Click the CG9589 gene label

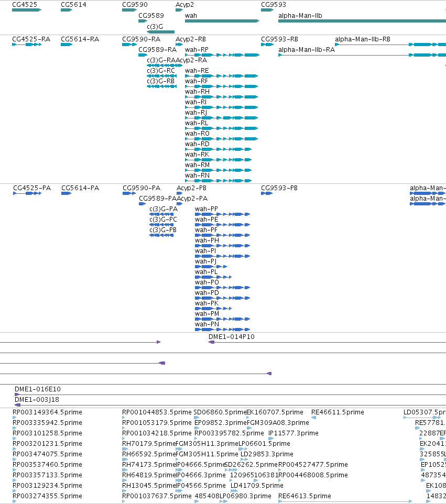tap(151, 16)
